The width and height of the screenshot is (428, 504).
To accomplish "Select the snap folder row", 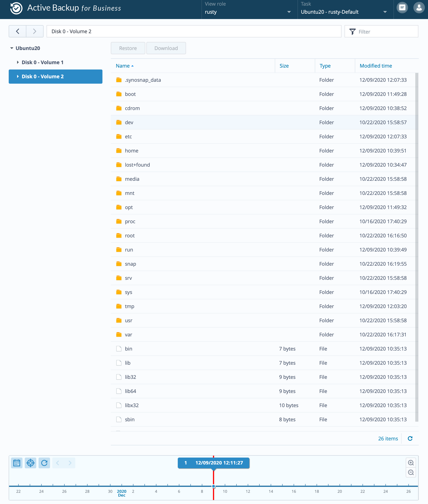I will (x=263, y=264).
